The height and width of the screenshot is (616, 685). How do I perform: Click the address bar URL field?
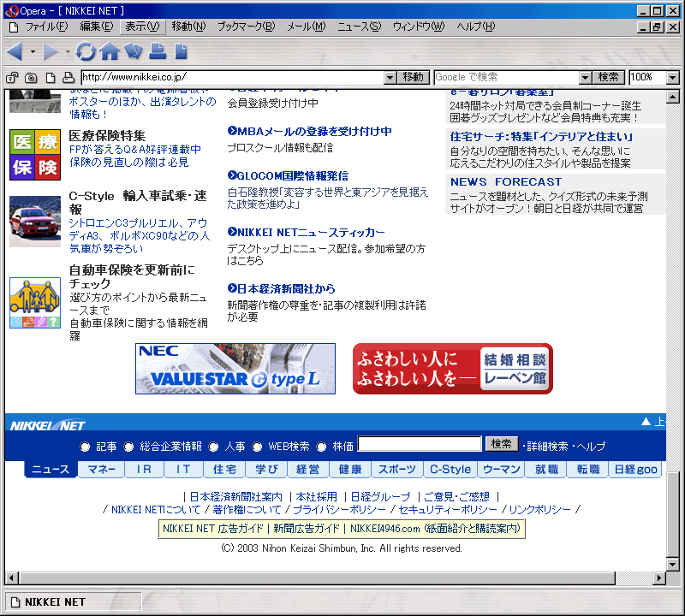[x=232, y=78]
